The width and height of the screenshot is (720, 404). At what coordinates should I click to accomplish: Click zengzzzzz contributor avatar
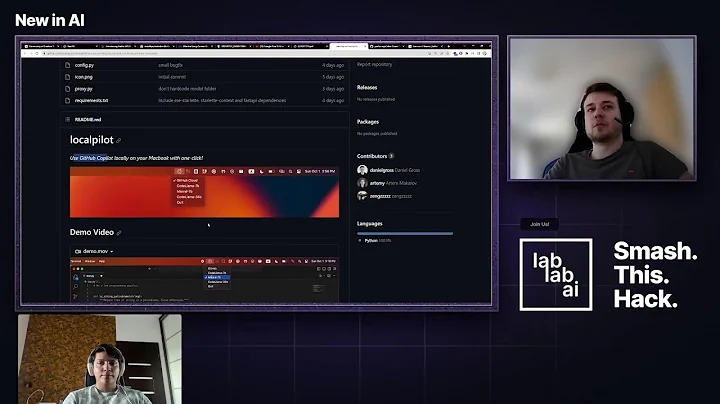coord(362,196)
